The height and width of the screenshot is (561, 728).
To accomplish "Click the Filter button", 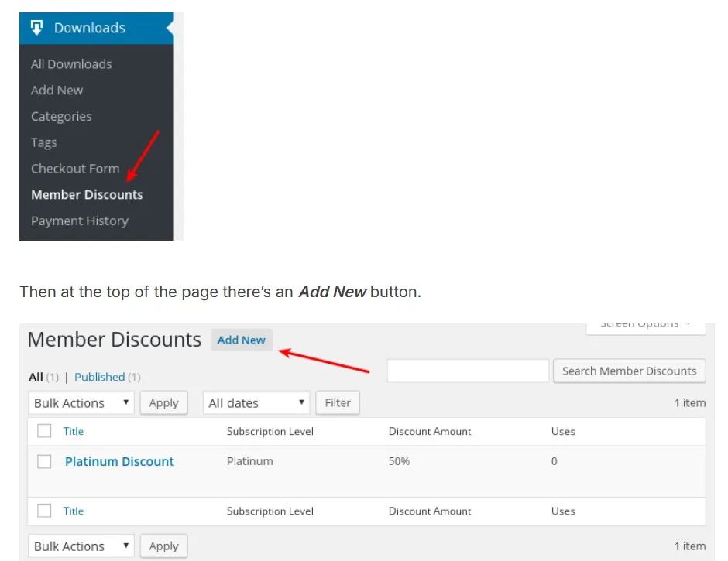I will pos(338,403).
